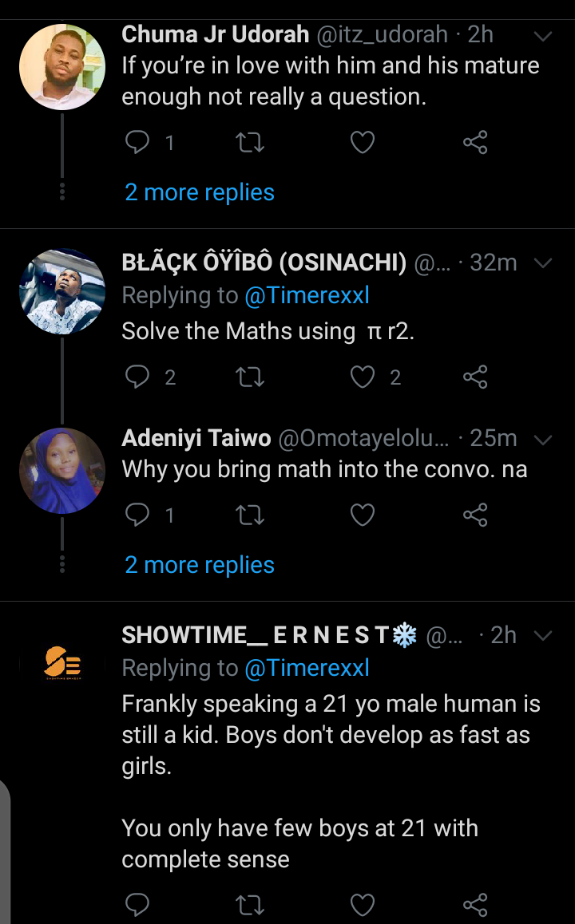575x924 pixels.
Task: Show 2 more replies under Chuma's tweet
Action: point(200,192)
